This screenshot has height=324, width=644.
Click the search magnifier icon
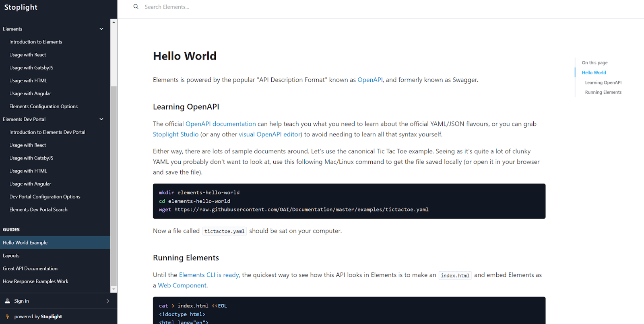[136, 7]
